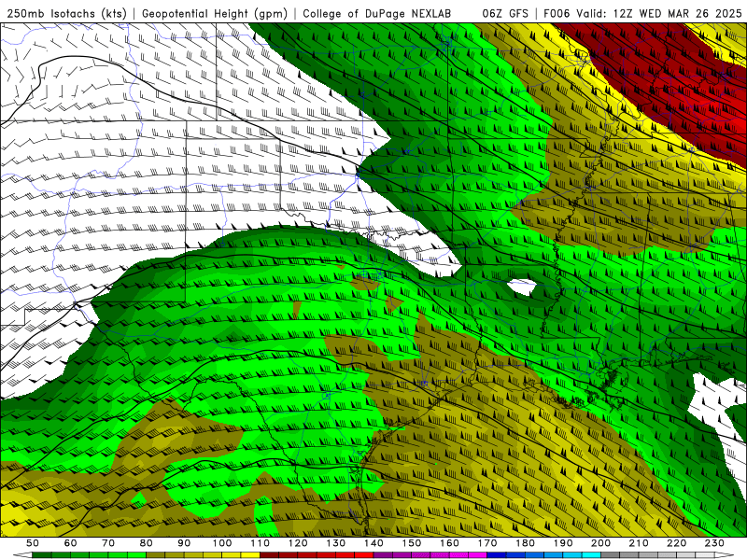747x560 pixels.
Task: Click the '250mb Isotachs (kts)' title text
Action: [x=67, y=14]
